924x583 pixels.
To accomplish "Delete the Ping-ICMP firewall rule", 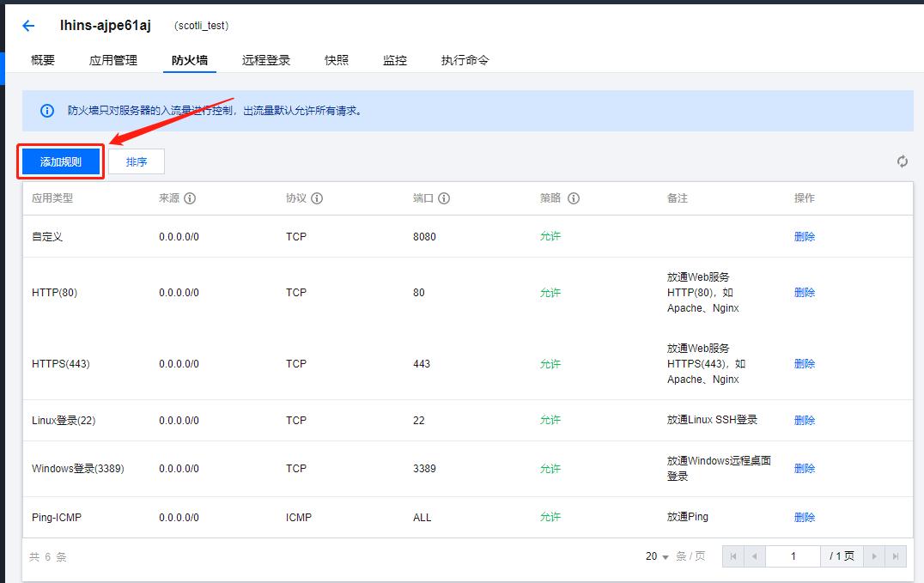I will [x=804, y=517].
